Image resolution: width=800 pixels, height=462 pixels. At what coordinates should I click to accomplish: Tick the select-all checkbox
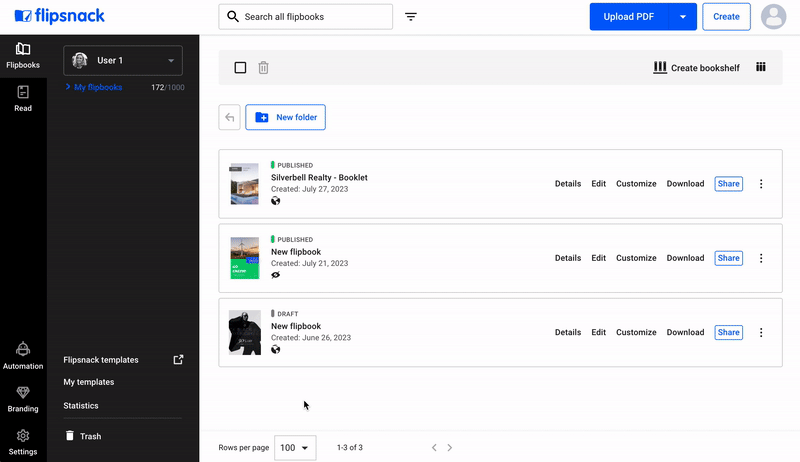point(240,67)
